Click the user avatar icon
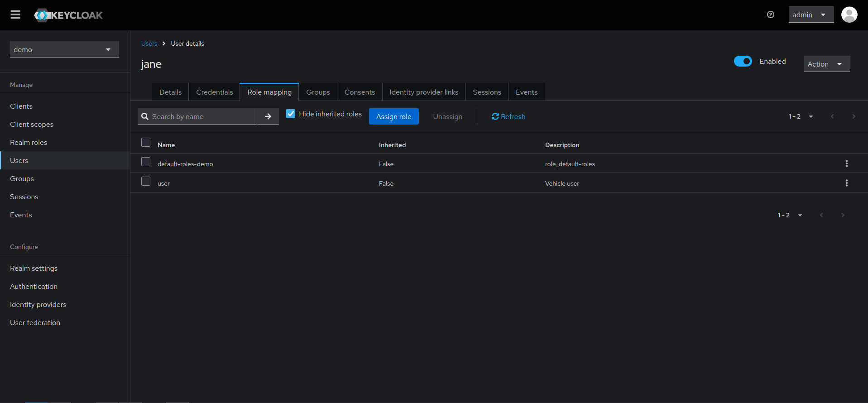The width and height of the screenshot is (868, 403). point(849,14)
